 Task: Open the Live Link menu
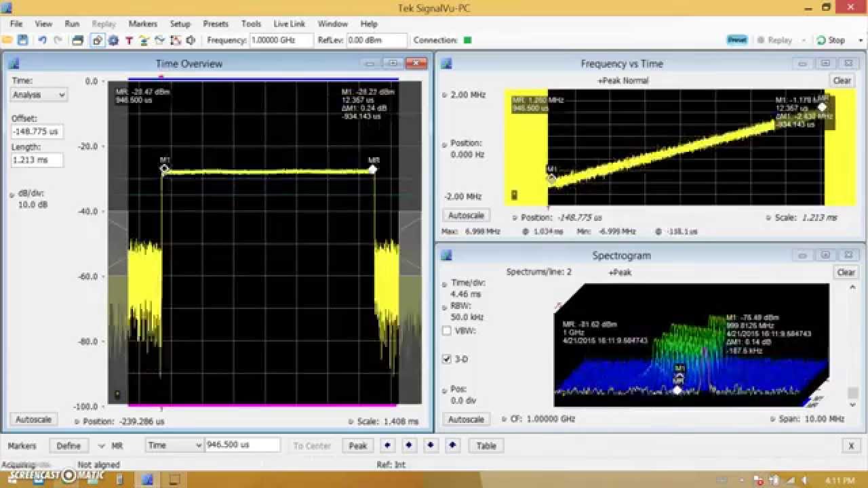pos(290,24)
